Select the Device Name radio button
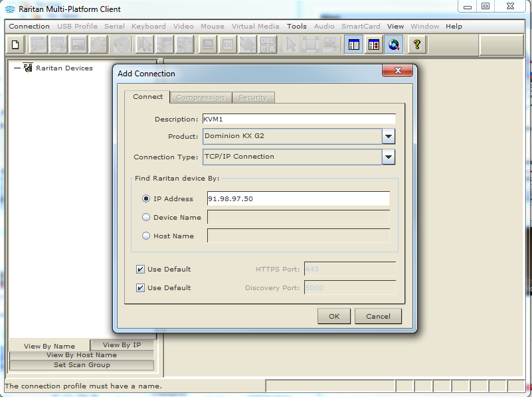Image resolution: width=532 pixels, height=397 pixels. coord(146,217)
